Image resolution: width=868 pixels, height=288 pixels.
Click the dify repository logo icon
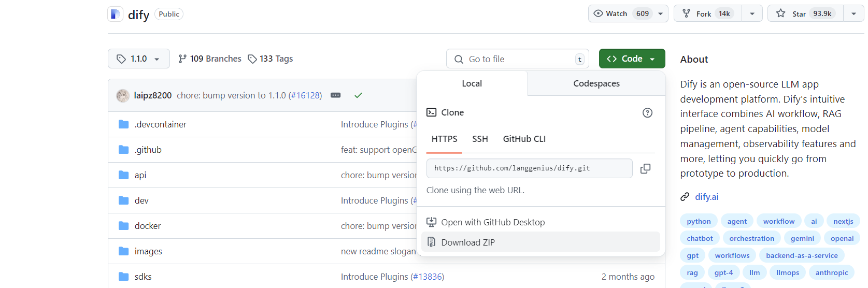[115, 14]
